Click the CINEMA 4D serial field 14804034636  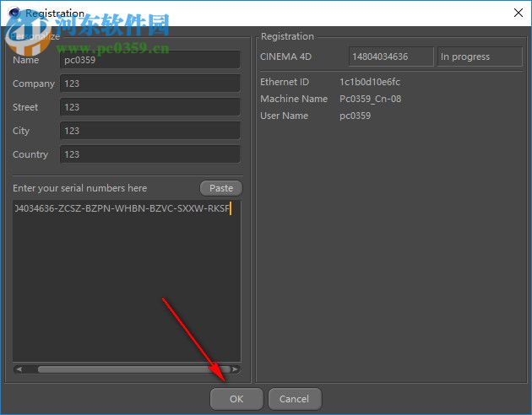tap(391, 57)
